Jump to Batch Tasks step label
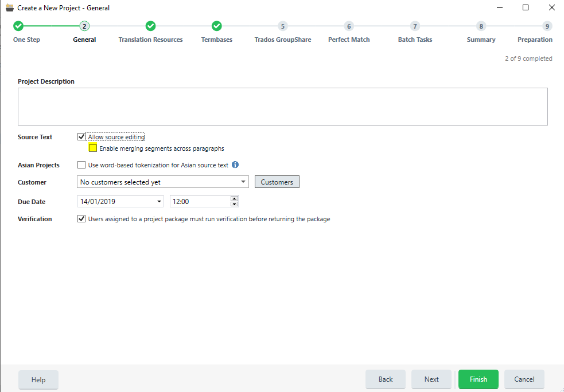This screenshot has width=564, height=392. point(415,40)
